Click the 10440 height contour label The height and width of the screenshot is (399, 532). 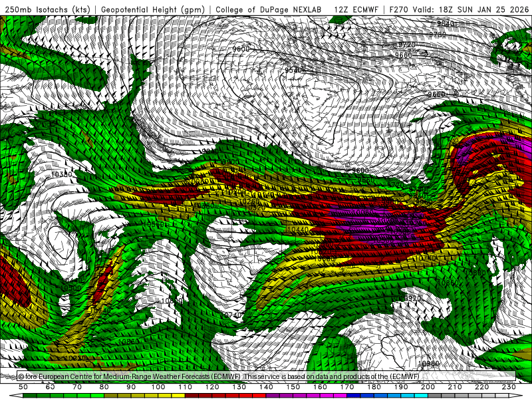point(298,229)
